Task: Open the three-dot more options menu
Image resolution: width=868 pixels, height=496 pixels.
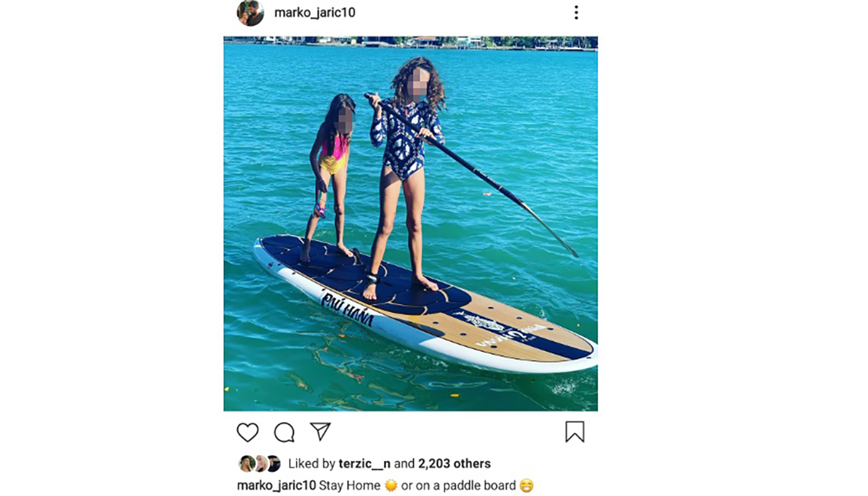Action: [x=577, y=12]
